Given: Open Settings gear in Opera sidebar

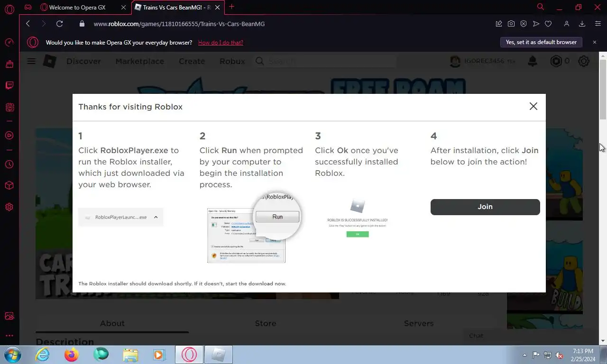Looking at the screenshot, I should (9, 207).
